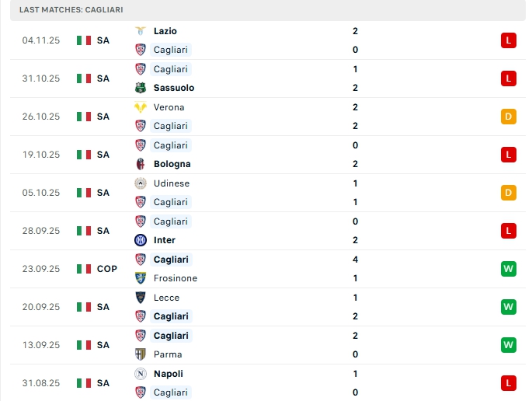Click the Lecce team crest icon
The image size is (532, 401).
click(141, 298)
